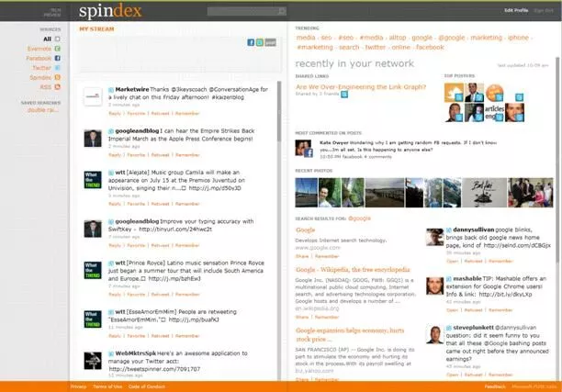Open Edit Profile in the top bar
562x392 pixels.
pos(516,10)
